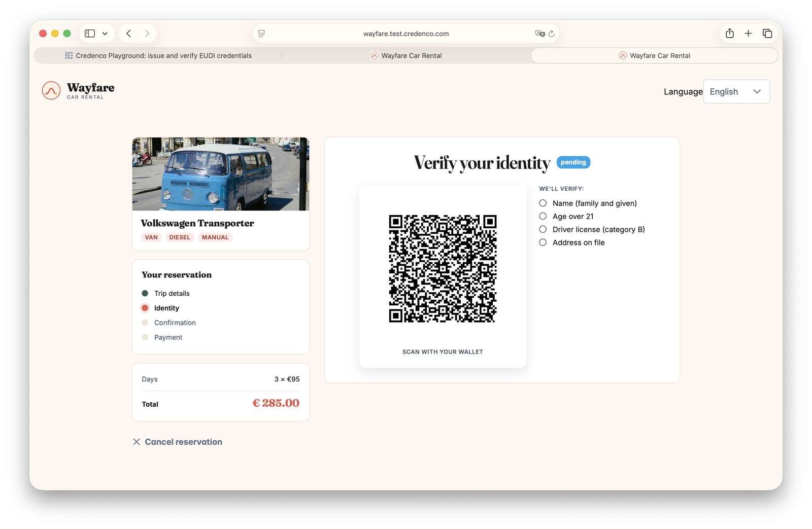Switch to Credenco Playground tab
812x529 pixels.
click(x=158, y=56)
